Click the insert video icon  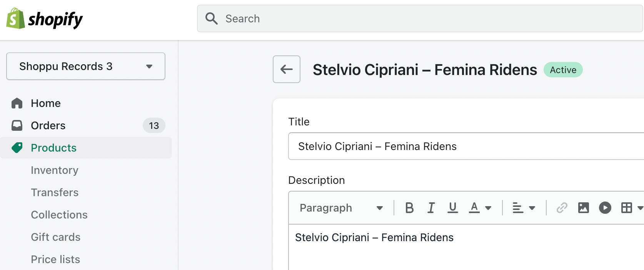pyautogui.click(x=605, y=208)
